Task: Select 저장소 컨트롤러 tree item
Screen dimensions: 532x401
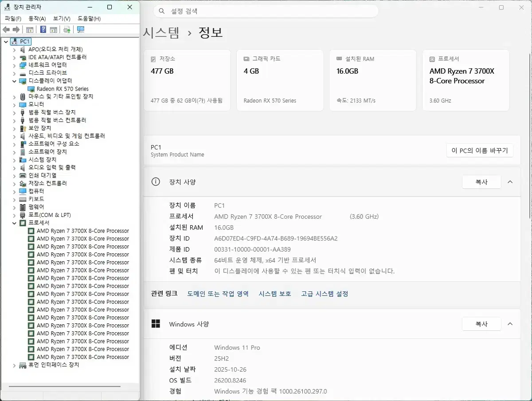Action: (47, 183)
